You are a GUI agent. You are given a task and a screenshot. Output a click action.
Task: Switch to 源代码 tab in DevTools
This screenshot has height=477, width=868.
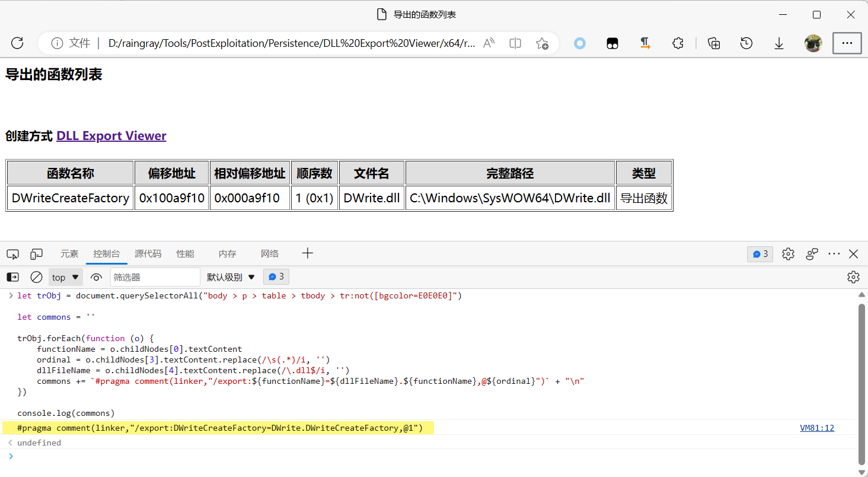coord(148,254)
